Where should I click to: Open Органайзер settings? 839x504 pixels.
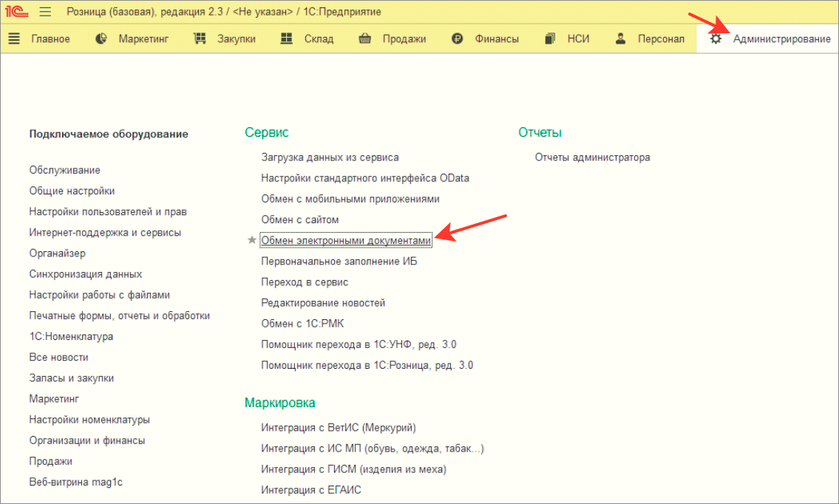coord(57,253)
